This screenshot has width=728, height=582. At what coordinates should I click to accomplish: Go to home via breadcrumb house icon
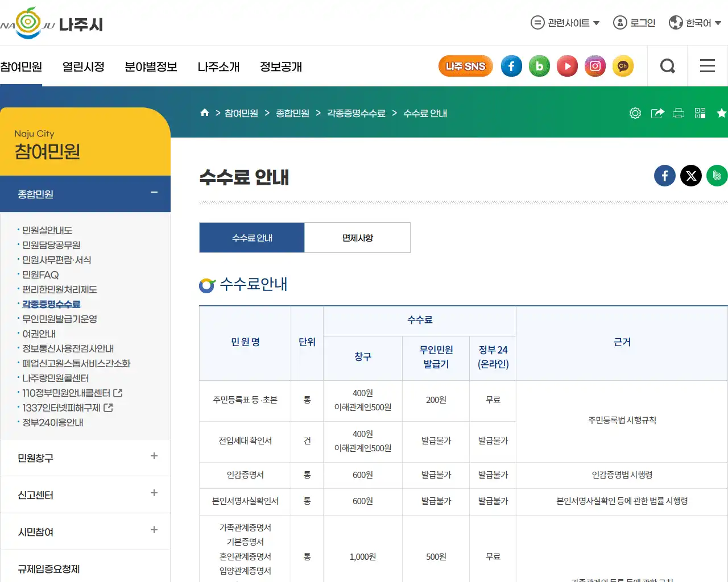point(205,113)
